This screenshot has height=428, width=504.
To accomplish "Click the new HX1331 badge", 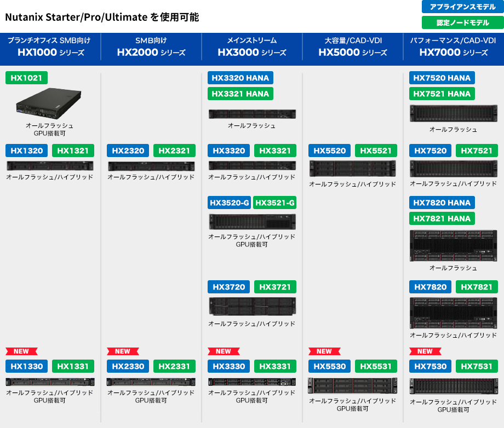I will 73,366.
